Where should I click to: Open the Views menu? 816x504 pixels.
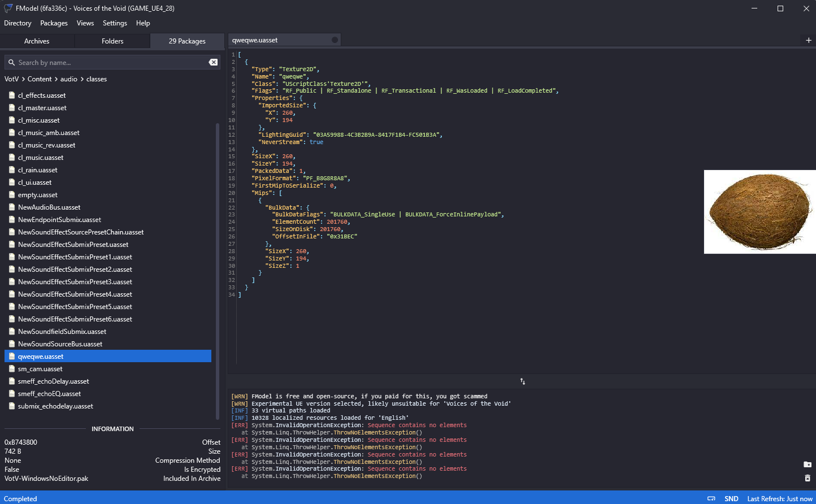point(85,23)
